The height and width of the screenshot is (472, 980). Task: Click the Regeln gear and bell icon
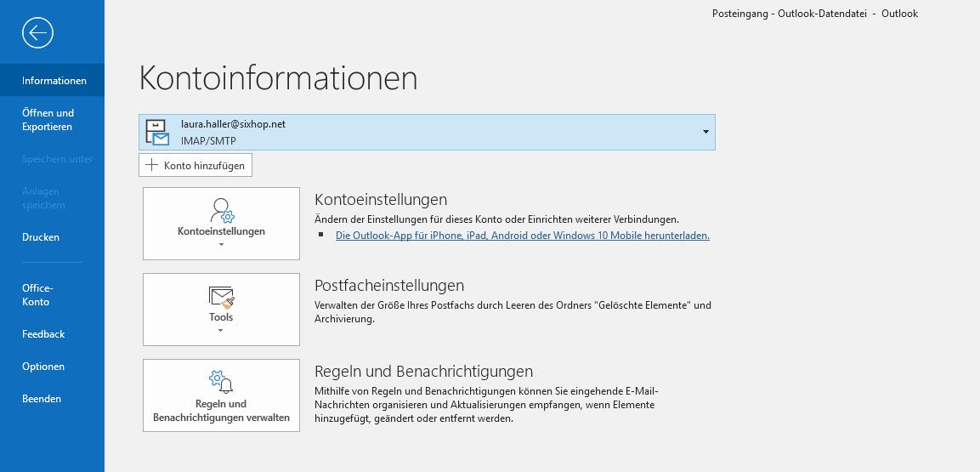[221, 381]
